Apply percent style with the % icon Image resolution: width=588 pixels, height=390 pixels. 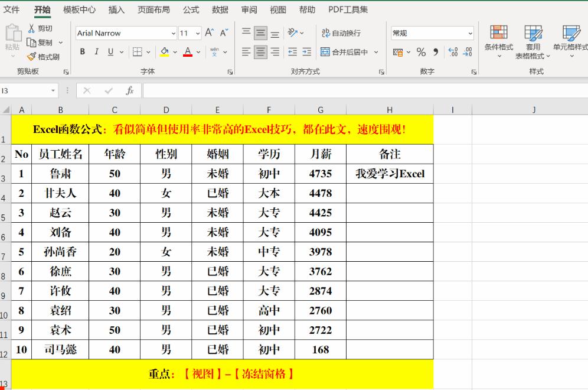click(x=421, y=52)
